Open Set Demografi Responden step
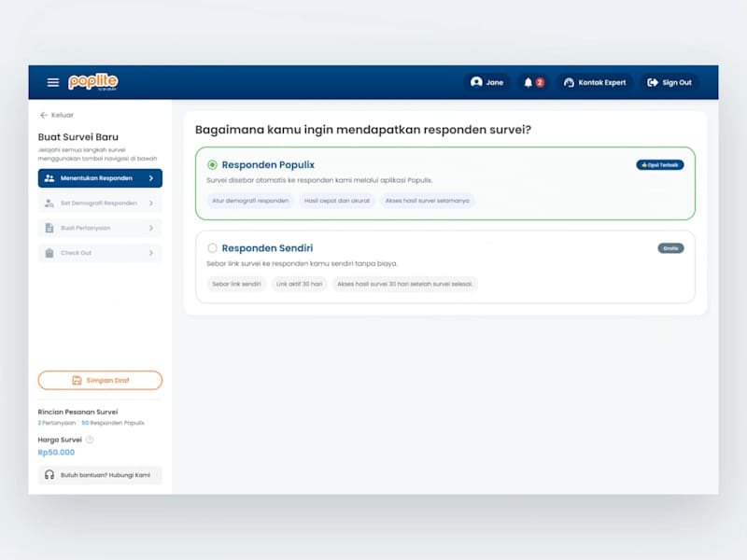Image resolution: width=747 pixels, height=560 pixels. [x=100, y=203]
